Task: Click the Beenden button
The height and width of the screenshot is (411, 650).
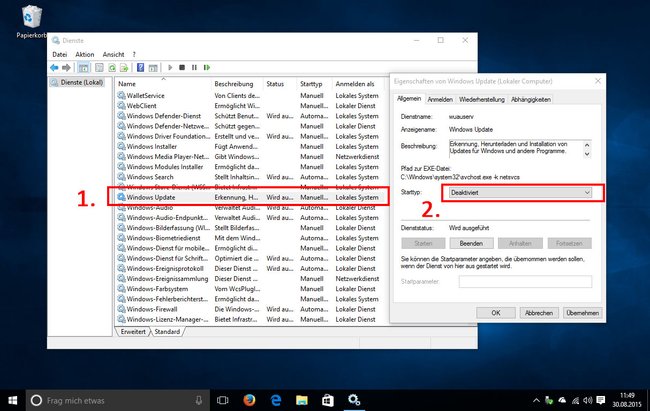Action: (x=471, y=243)
